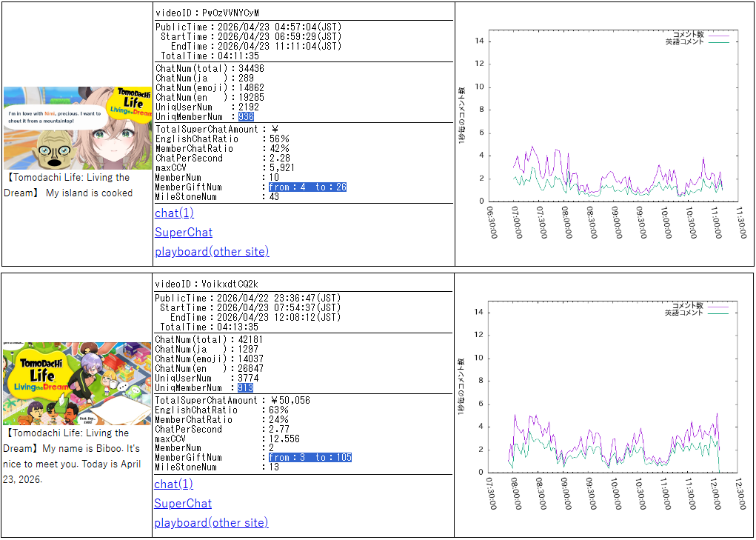Click TotalSuperChatAmount value ¥50,056
The width and height of the screenshot is (756, 540).
coord(290,401)
